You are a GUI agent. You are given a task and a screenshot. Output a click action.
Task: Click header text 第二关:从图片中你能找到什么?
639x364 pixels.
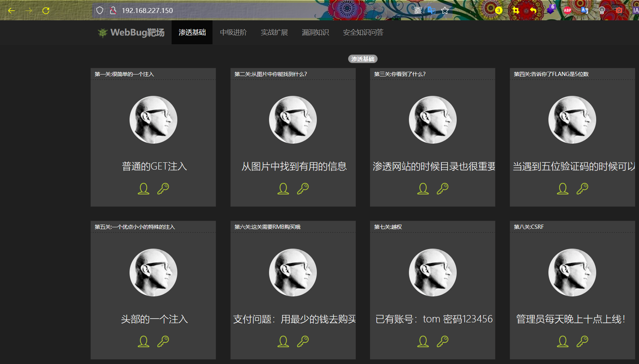pyautogui.click(x=271, y=74)
